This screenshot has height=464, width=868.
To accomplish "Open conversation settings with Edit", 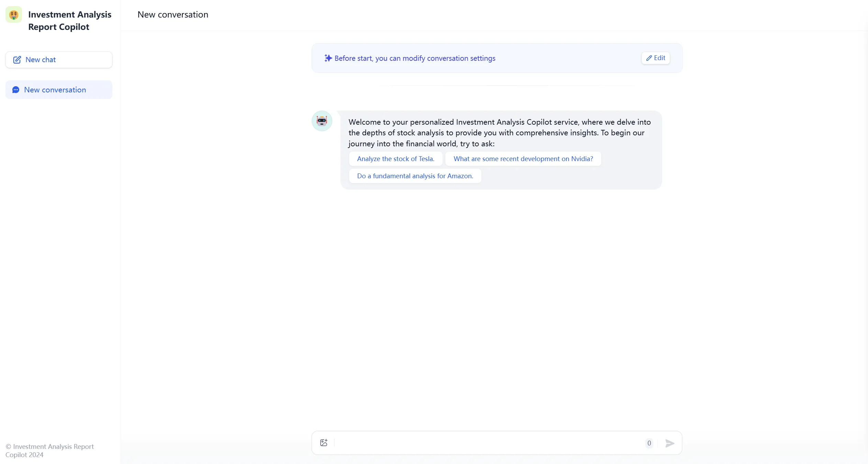I will pos(656,58).
